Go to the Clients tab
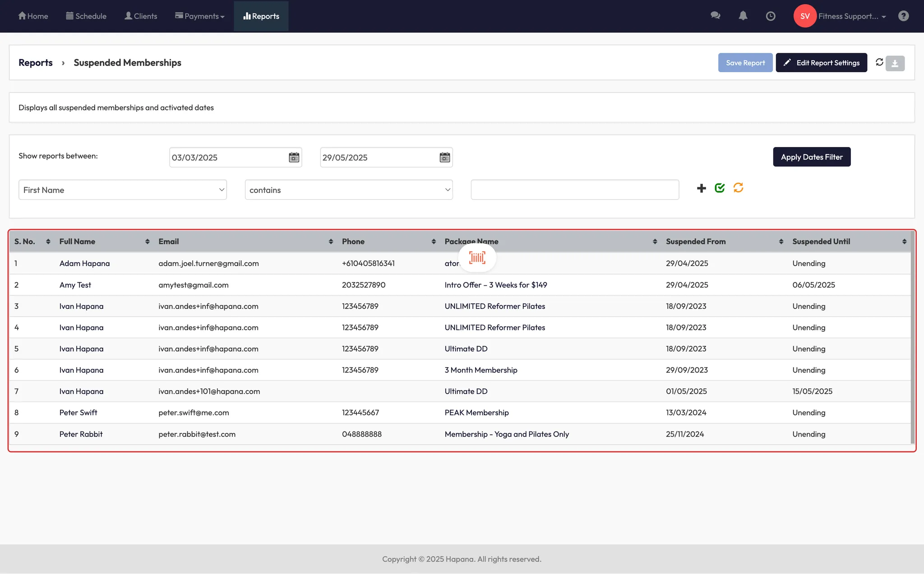 [141, 16]
